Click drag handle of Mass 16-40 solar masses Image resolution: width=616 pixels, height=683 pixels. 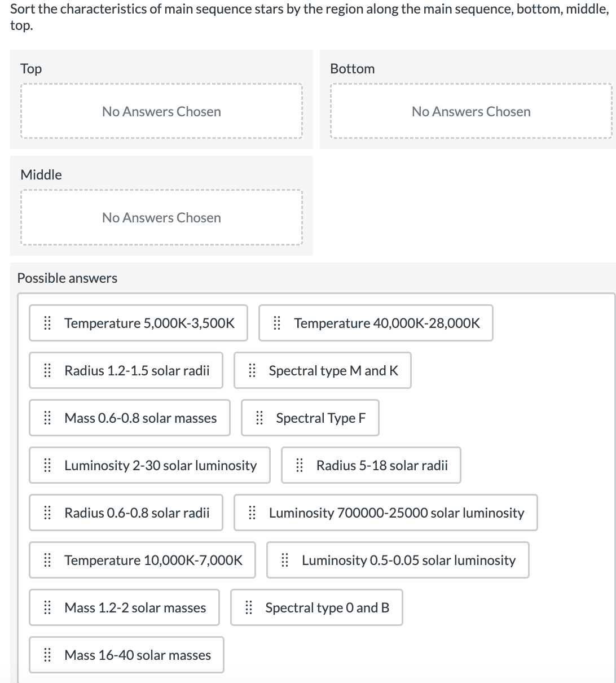(48, 655)
